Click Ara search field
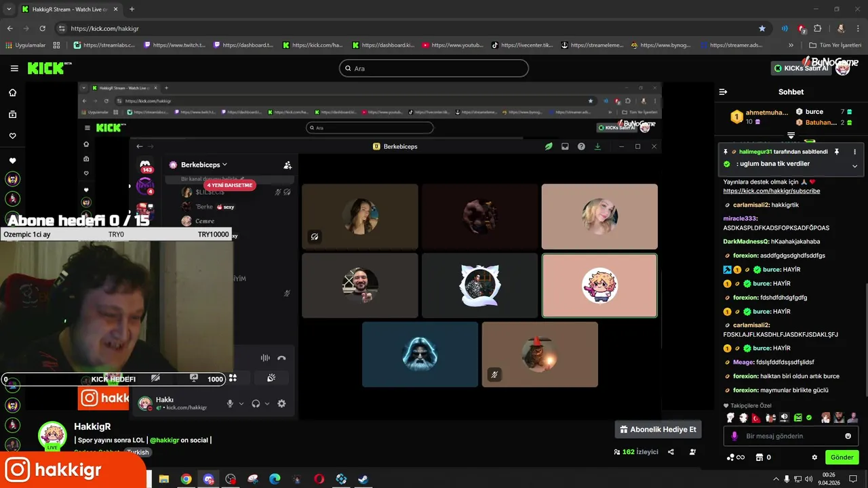 click(x=433, y=68)
